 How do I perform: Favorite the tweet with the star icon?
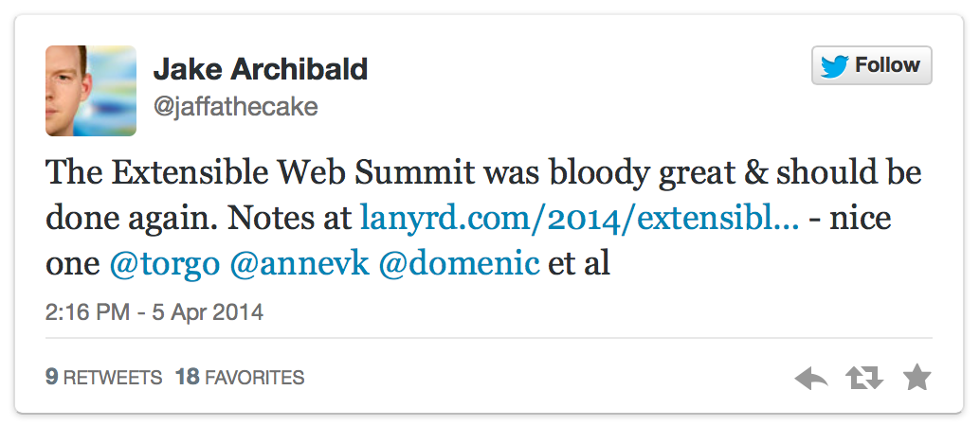(916, 380)
